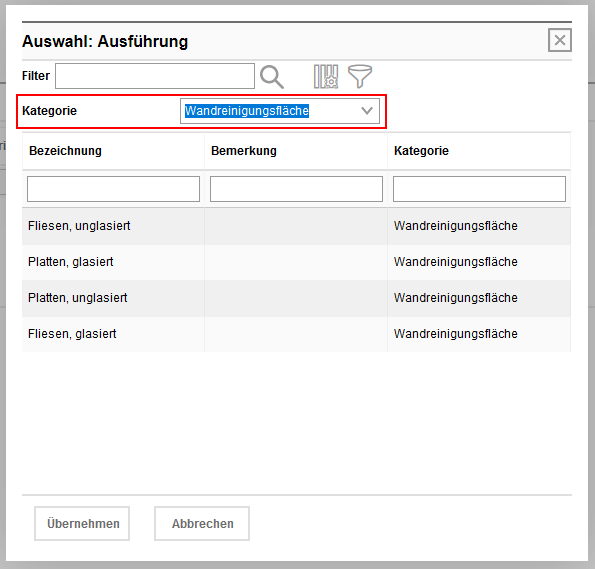595x569 pixels.
Task: Select the Platten, glasiert row
Action: (x=296, y=262)
